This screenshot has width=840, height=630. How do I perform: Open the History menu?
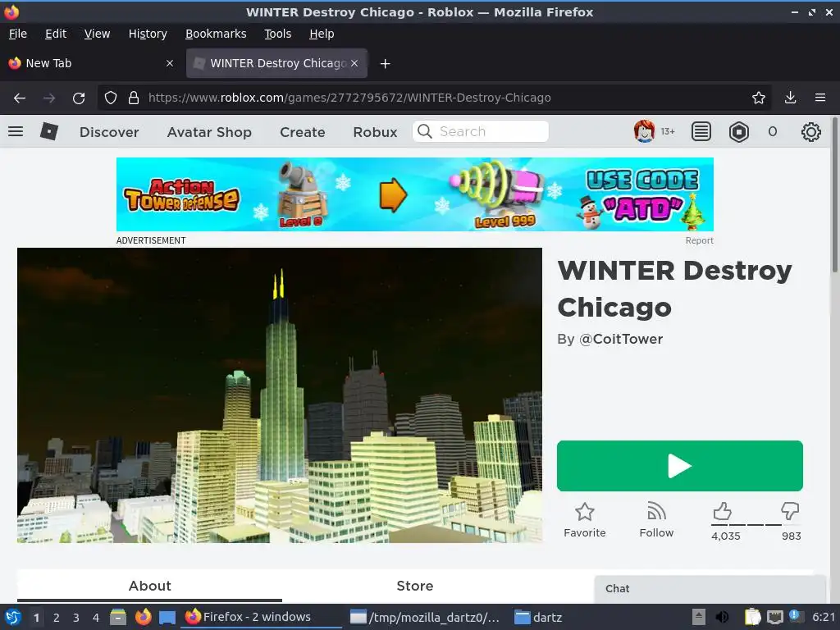pos(148,34)
